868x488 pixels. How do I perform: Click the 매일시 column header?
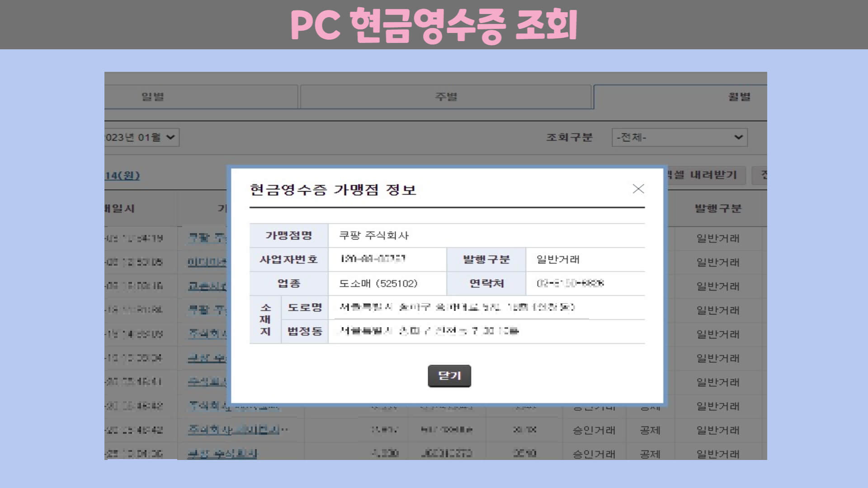[x=120, y=208]
